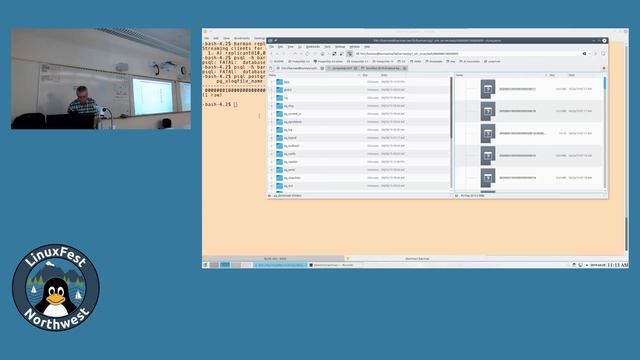This screenshot has height=360, width=640.
Task: Expand the pg_snapshots folder tree node
Action: coord(272,178)
